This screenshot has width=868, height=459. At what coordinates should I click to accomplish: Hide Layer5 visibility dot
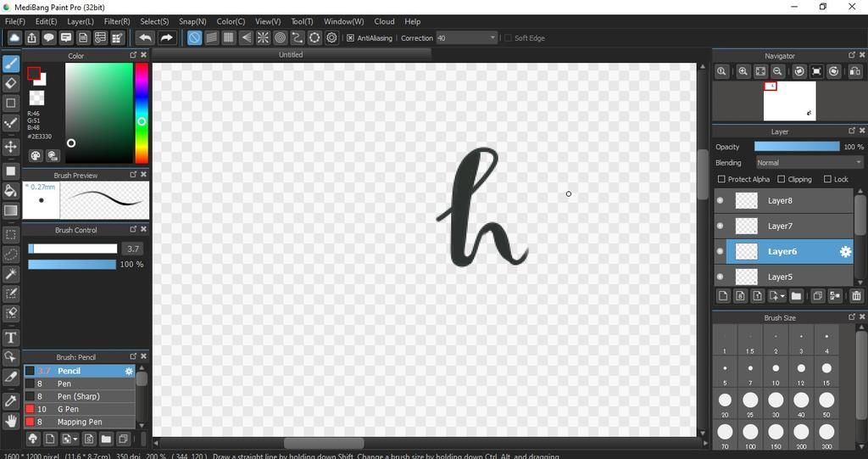721,277
